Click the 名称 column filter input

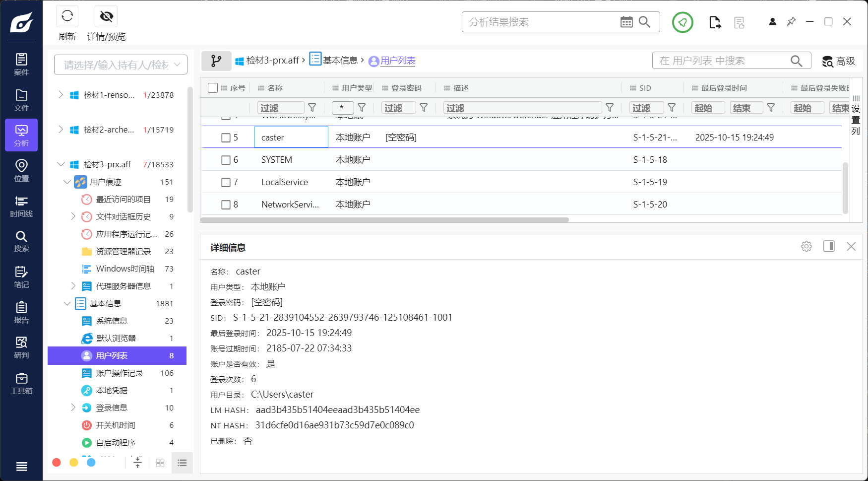280,107
